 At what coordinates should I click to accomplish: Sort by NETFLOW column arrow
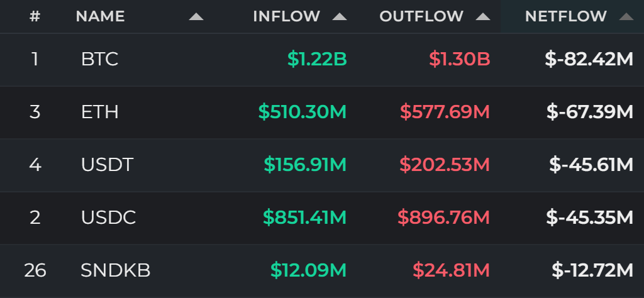(x=626, y=17)
